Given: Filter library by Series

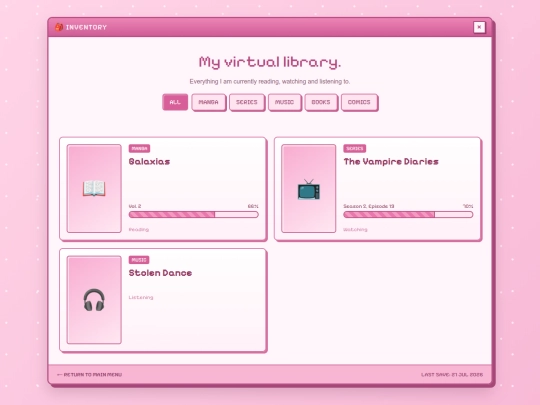Looking at the screenshot, I should pos(247,102).
